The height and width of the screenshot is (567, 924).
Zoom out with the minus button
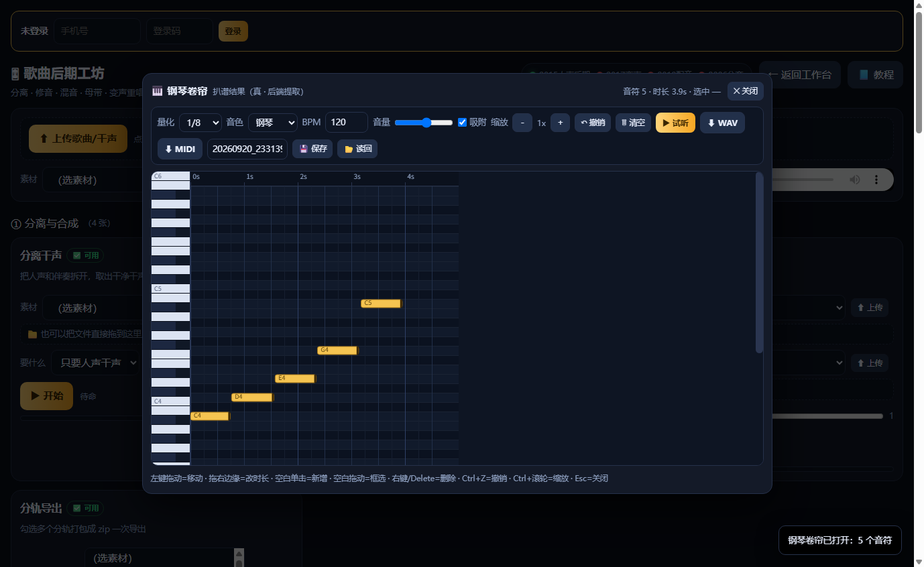click(x=522, y=123)
